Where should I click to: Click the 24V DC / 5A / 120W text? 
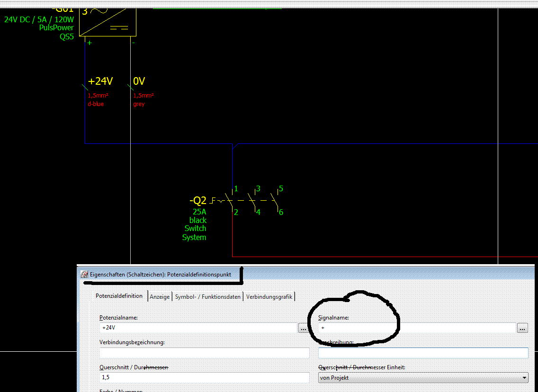point(39,19)
